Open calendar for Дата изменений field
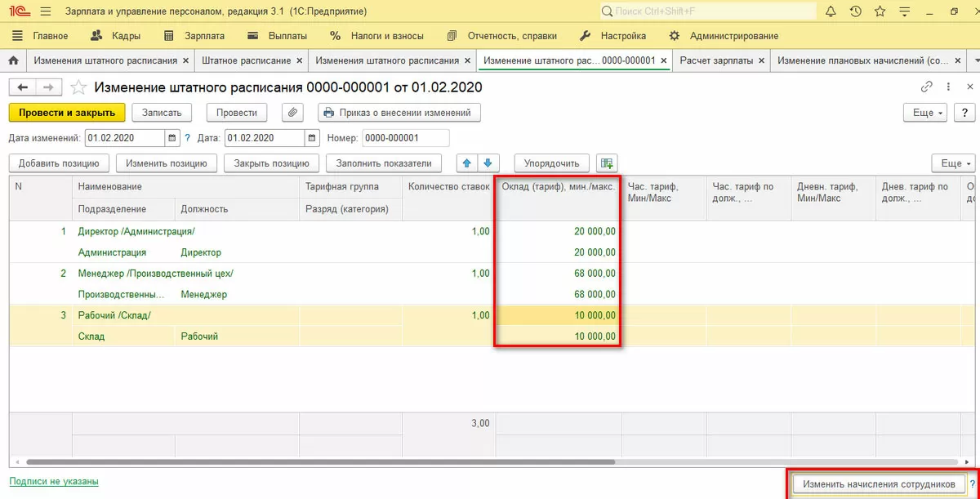Viewport: 980px width, 499px height. pos(171,138)
